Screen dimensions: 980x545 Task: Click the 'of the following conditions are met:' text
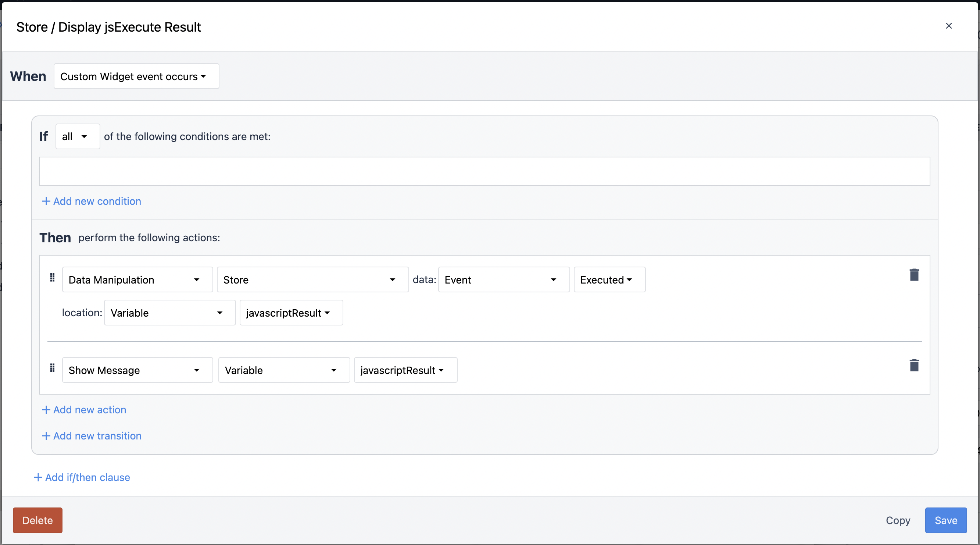point(187,136)
